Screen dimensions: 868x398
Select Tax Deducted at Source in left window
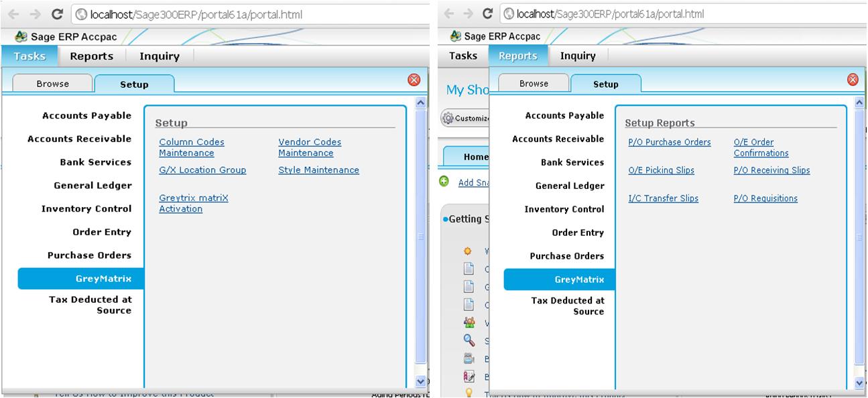point(90,305)
